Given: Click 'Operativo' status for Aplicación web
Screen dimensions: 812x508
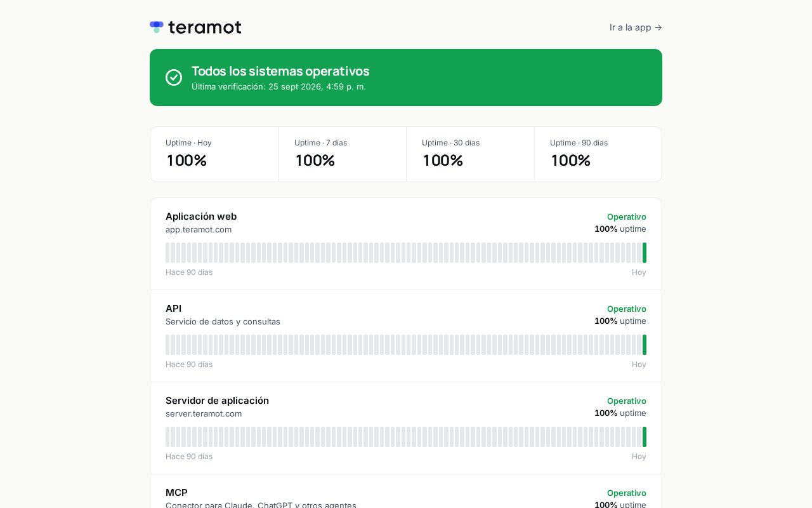Looking at the screenshot, I should (627, 217).
